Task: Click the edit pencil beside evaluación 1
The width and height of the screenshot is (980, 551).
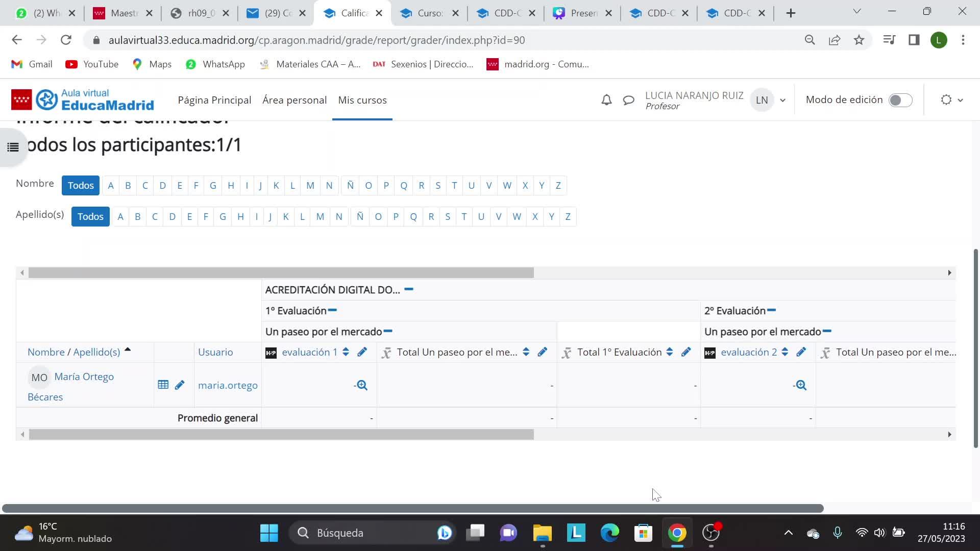Action: (x=362, y=352)
